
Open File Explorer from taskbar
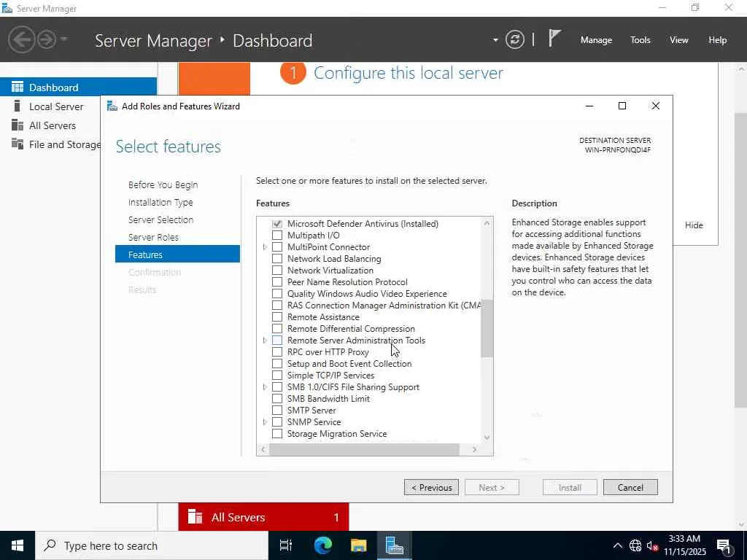click(x=359, y=545)
